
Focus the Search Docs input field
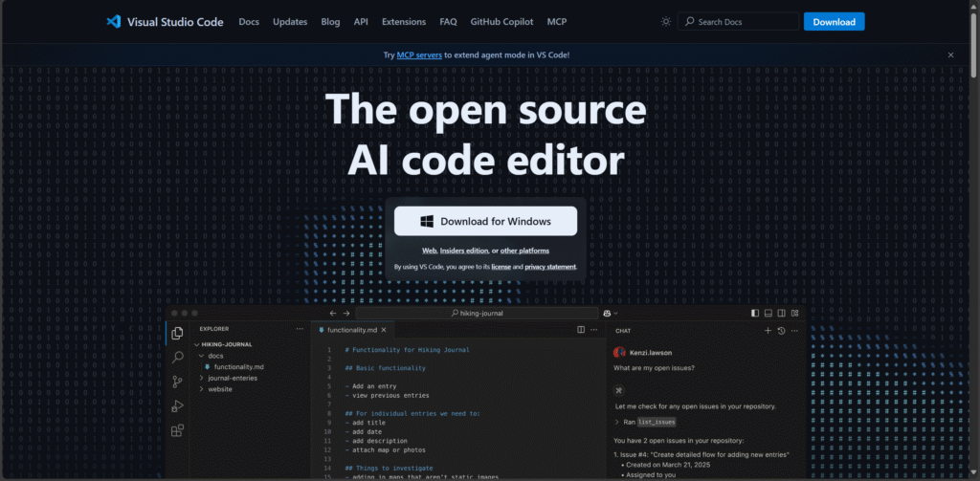coord(738,22)
